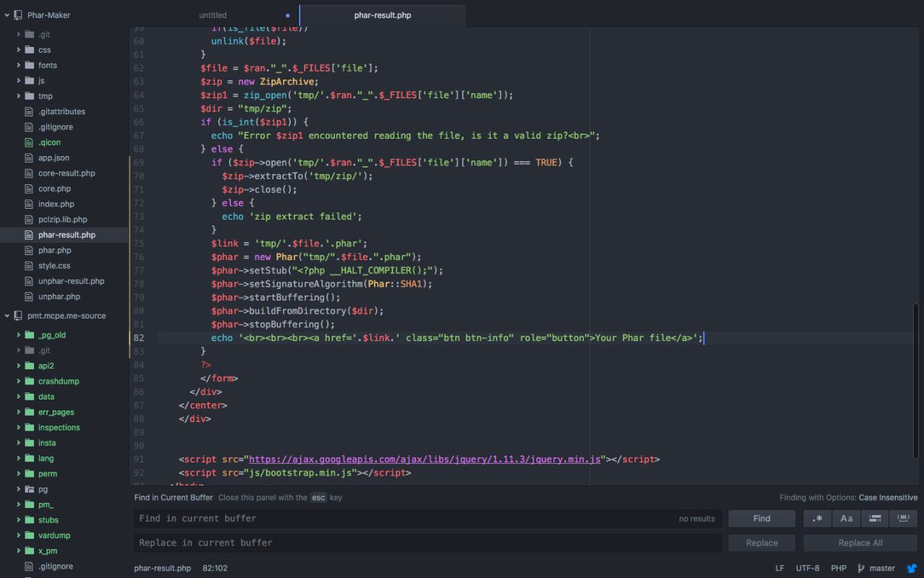924x578 pixels.
Task: Open .gitignore under Phar-Maker project
Action: pyautogui.click(x=56, y=127)
